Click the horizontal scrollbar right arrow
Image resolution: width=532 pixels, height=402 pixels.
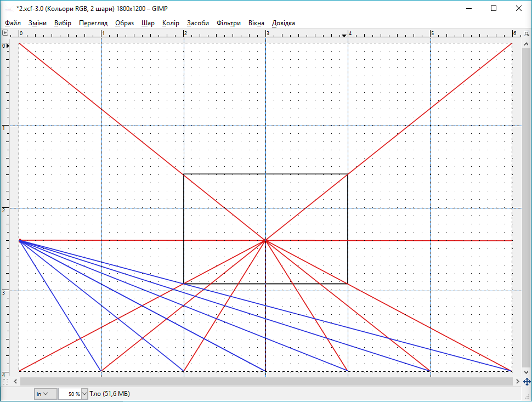[x=517, y=382]
